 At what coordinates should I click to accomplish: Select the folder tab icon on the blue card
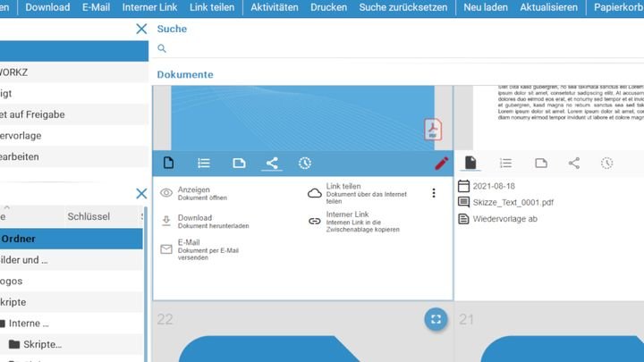pyautogui.click(x=239, y=163)
